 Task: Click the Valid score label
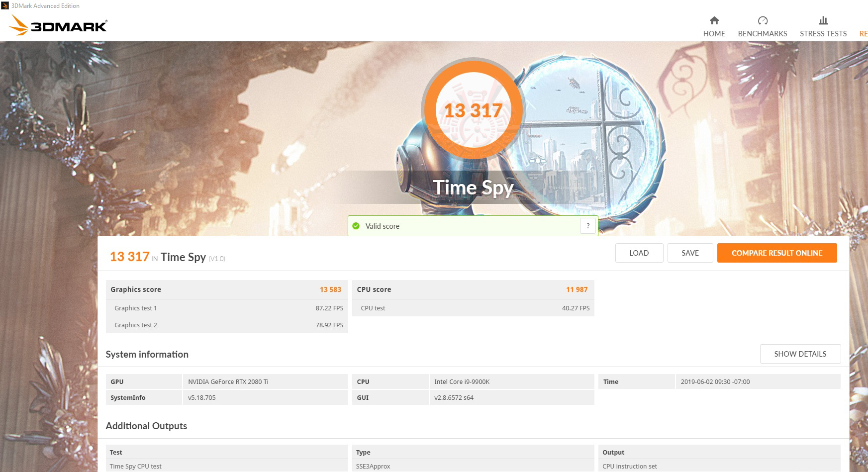(x=382, y=226)
